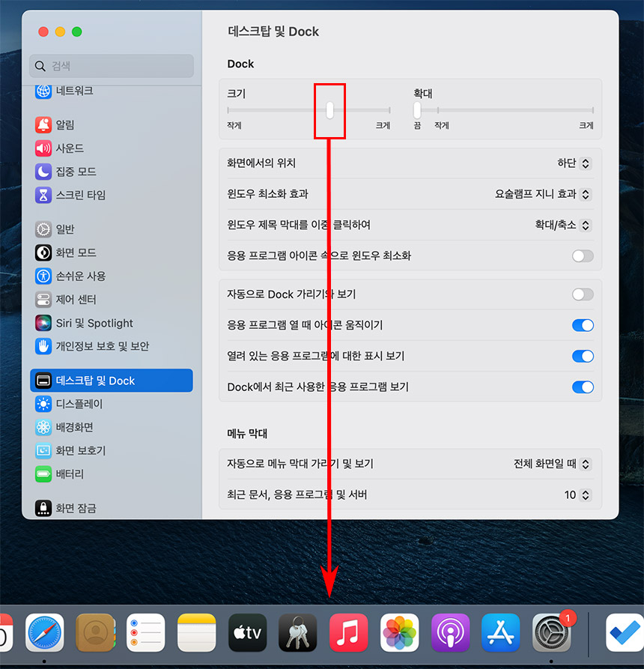644x669 pixels.
Task: Launch the Music app in the Dock
Action: (x=348, y=633)
